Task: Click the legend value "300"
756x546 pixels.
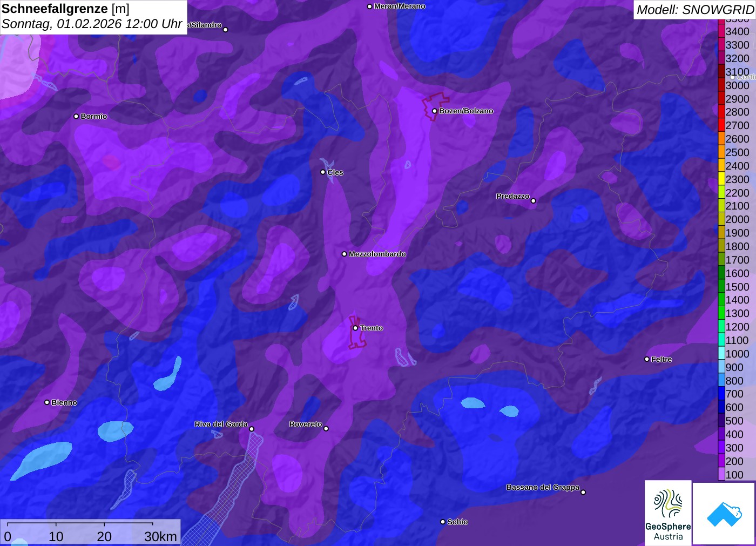Action: (734, 448)
